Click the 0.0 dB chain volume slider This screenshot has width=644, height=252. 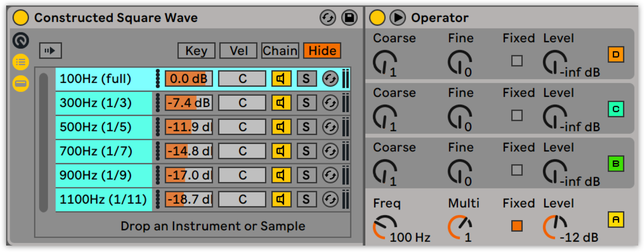pyautogui.click(x=189, y=79)
